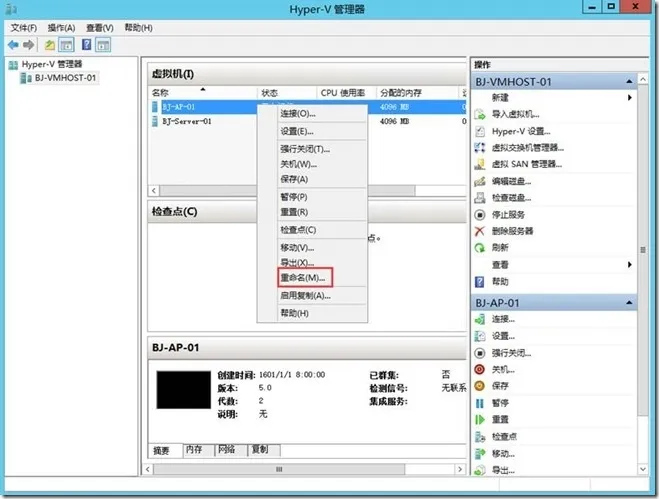Image resolution: width=659 pixels, height=499 pixels.
Task: Choose 导出(X)... from context menu
Action: [x=311, y=263]
